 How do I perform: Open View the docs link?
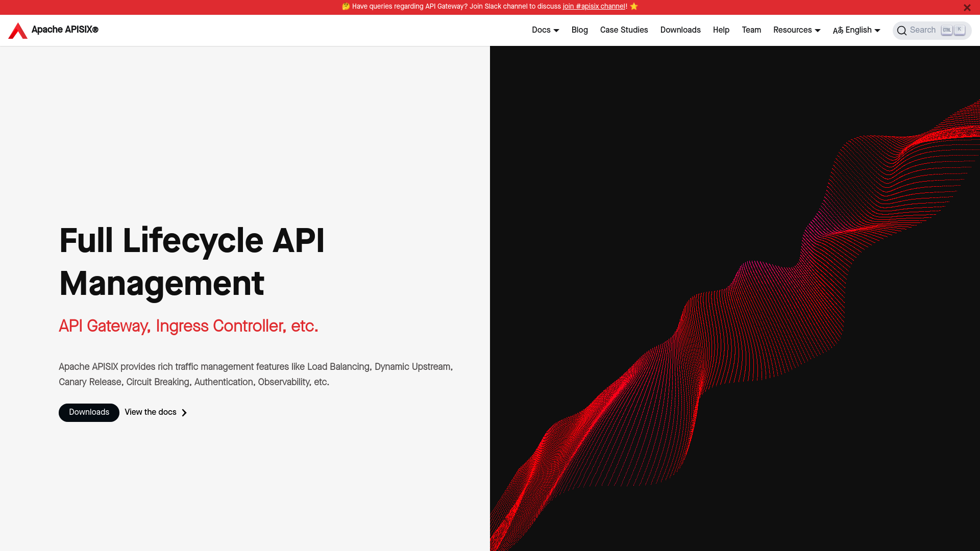(x=156, y=412)
